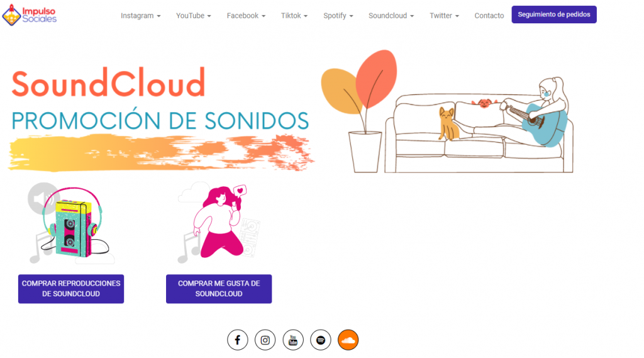Click the Impulso Sociales logo
This screenshot has width=644, height=358.
[x=30, y=15]
